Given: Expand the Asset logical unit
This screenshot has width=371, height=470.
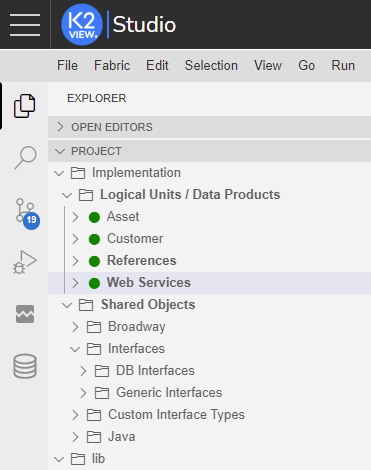Looking at the screenshot, I should tap(75, 217).
